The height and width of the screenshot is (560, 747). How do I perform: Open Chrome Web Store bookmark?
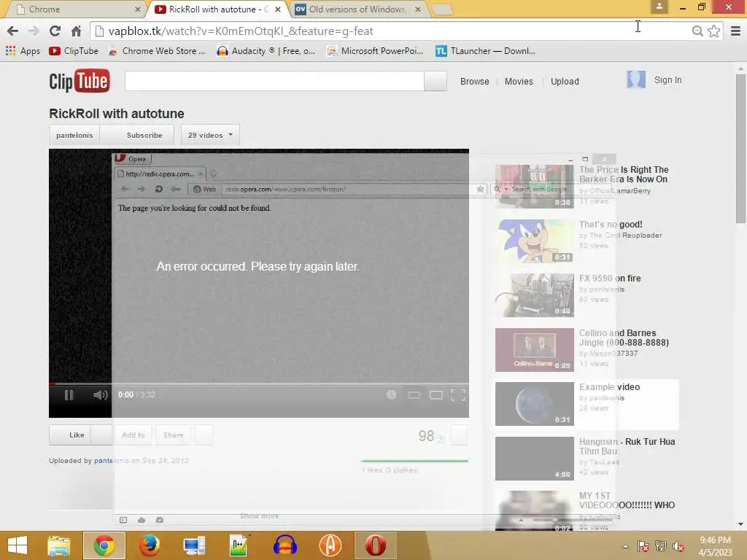157,51
